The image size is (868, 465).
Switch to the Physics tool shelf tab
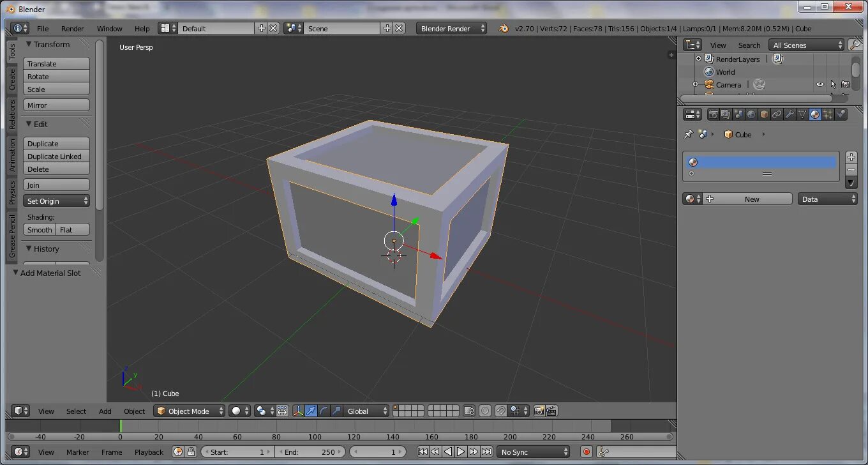tap(11, 192)
